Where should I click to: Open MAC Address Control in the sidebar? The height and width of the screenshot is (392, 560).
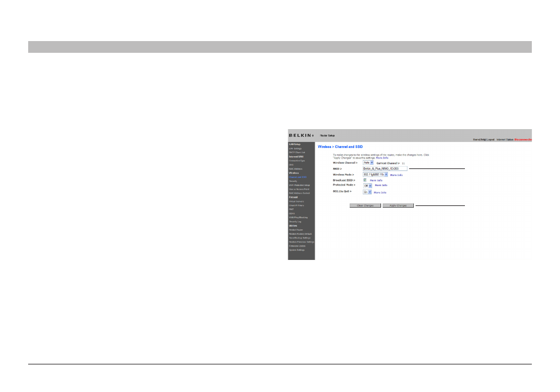tap(299, 193)
